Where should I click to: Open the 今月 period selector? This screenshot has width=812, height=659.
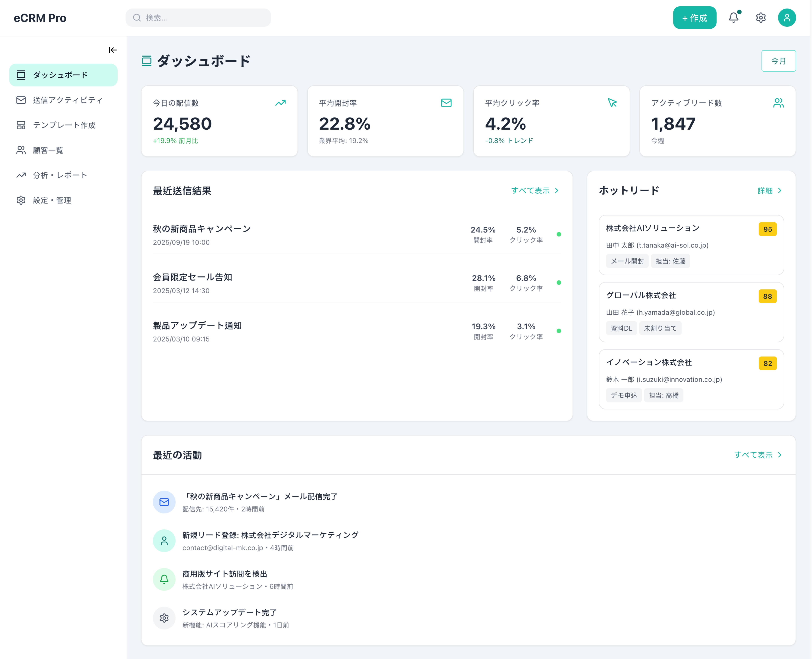[x=778, y=61]
